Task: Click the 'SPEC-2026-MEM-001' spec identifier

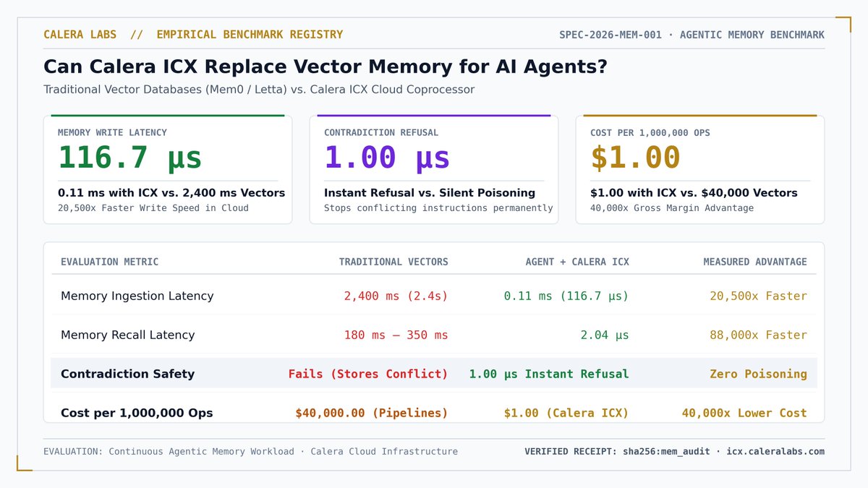Action: coord(610,35)
